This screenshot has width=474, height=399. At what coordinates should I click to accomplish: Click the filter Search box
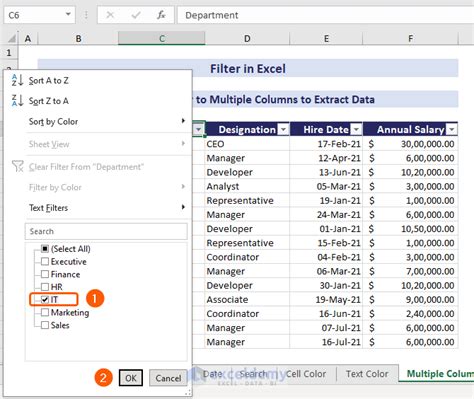click(106, 231)
